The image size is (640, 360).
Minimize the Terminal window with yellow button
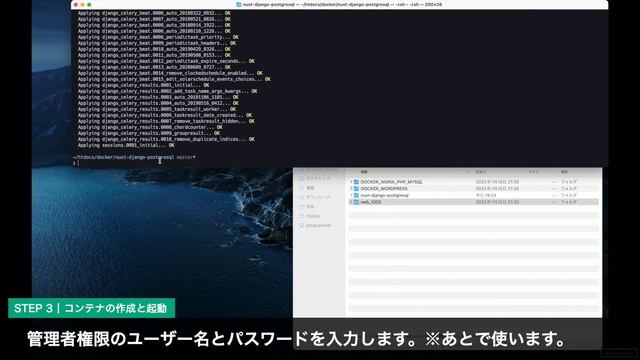(x=82, y=4)
